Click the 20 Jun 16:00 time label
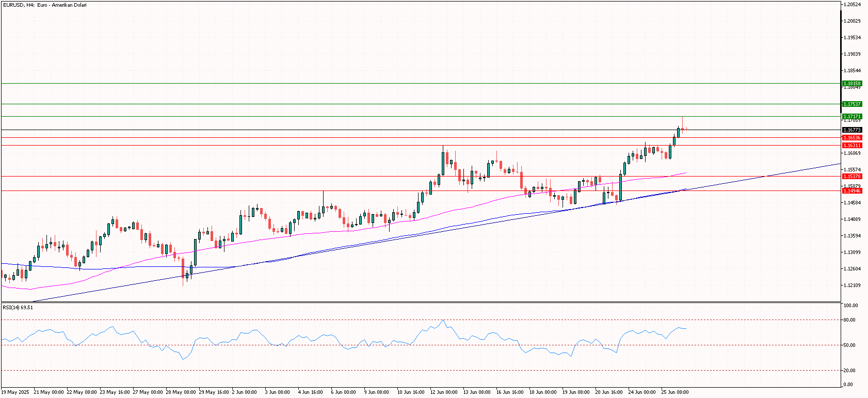 tap(609, 392)
